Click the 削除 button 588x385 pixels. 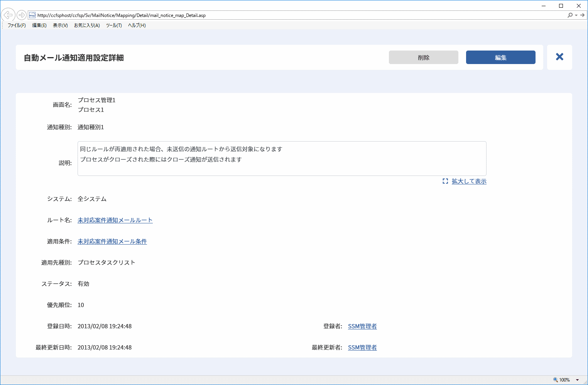pos(424,57)
